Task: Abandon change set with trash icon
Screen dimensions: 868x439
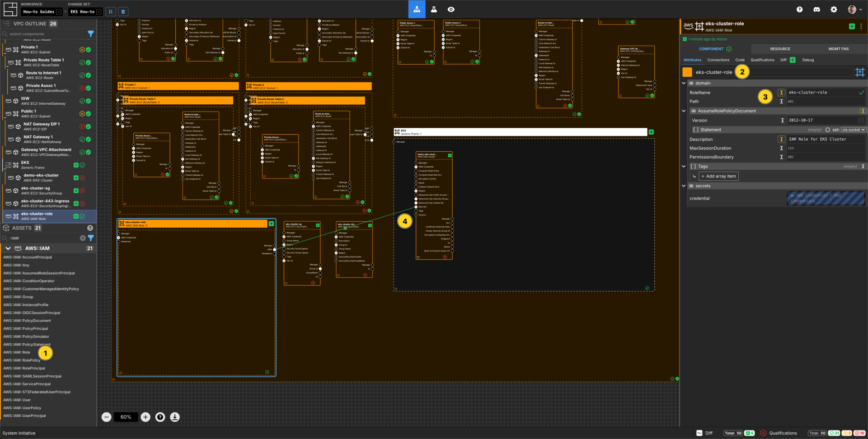Action: (123, 12)
